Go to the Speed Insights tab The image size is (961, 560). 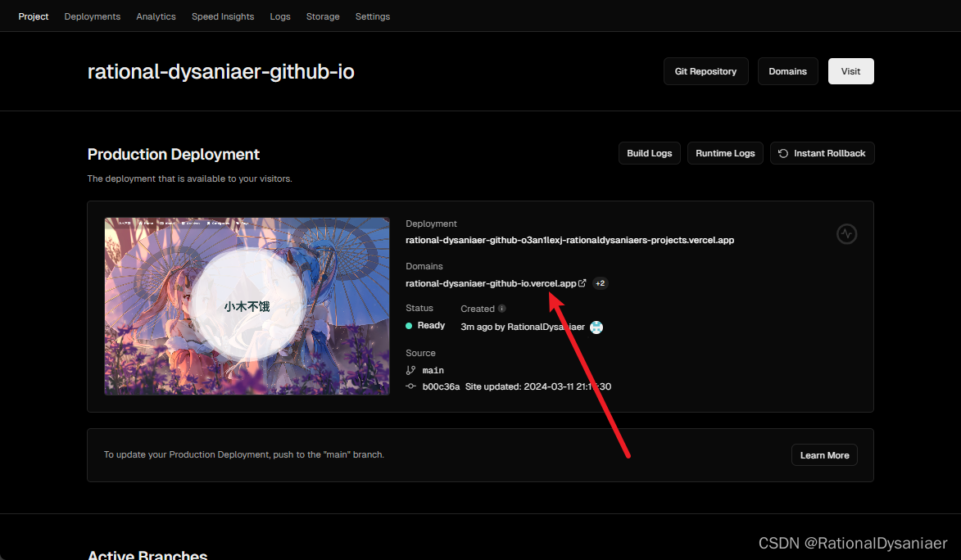[x=223, y=16]
